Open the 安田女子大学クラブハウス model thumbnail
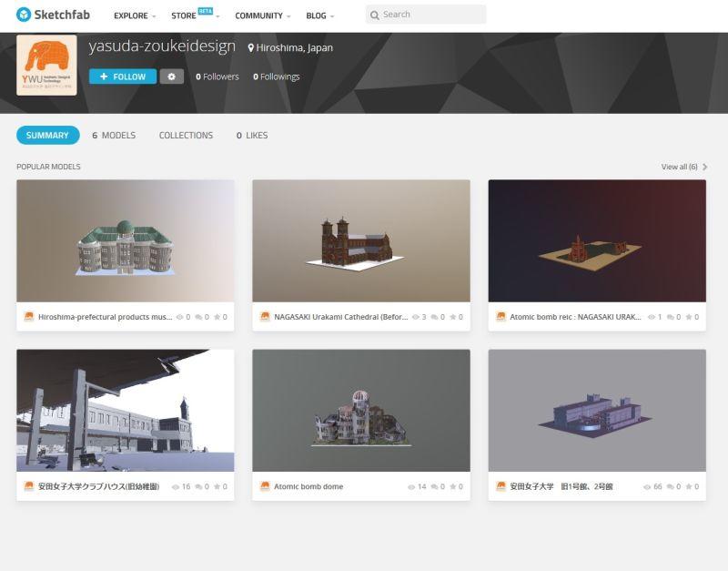The image size is (728, 571). click(126, 411)
